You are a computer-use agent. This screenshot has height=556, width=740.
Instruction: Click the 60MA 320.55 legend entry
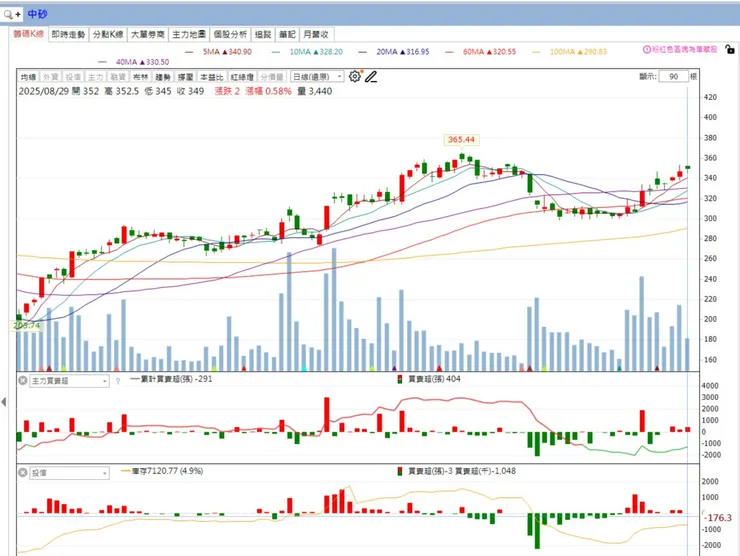click(481, 51)
